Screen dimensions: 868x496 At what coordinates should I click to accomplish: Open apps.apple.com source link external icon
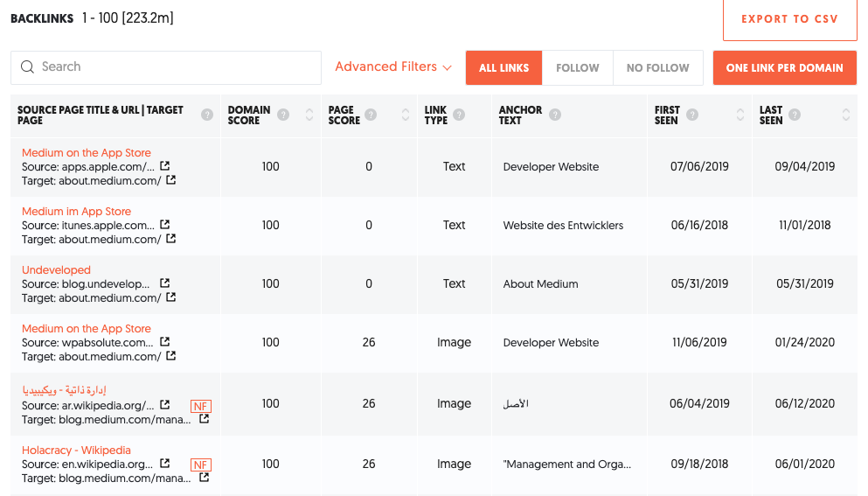[x=165, y=165]
